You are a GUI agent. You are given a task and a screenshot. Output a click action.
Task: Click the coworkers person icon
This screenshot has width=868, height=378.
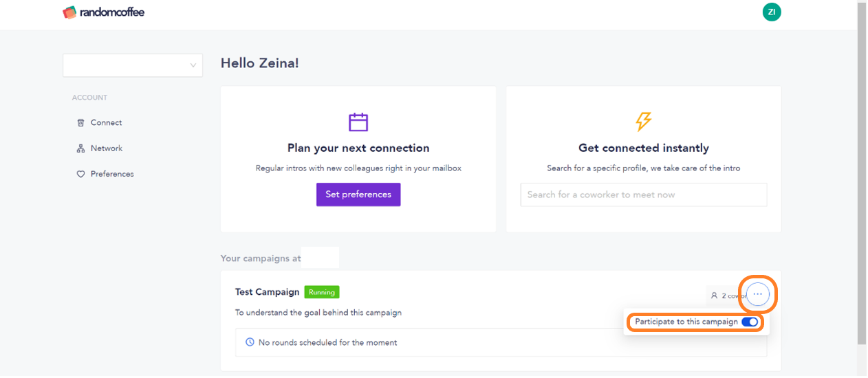[x=715, y=296]
